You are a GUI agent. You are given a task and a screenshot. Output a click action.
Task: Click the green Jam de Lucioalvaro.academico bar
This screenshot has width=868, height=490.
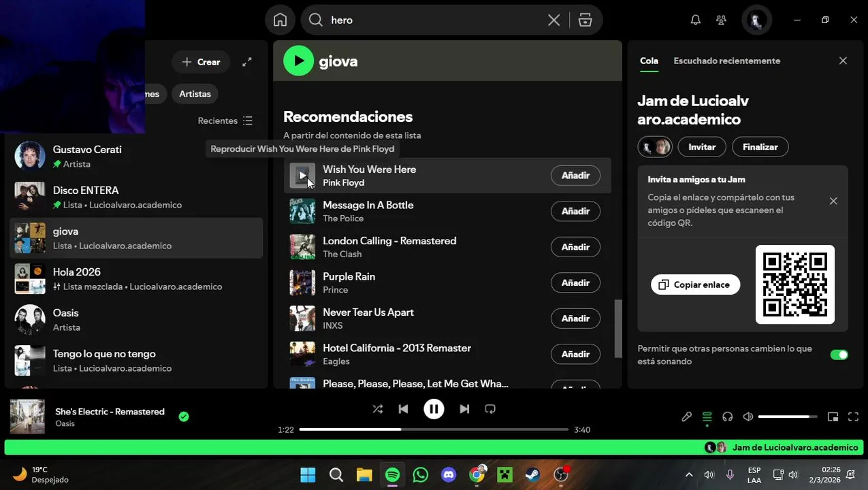tap(434, 447)
